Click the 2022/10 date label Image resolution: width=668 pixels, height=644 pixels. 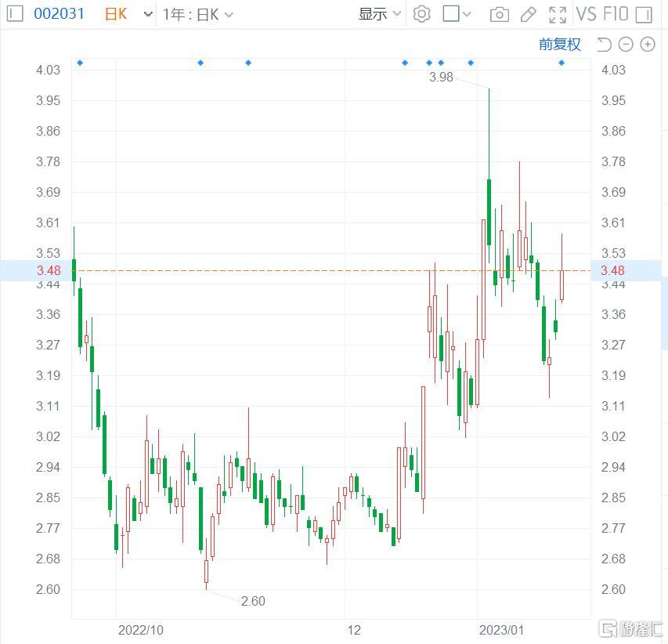pyautogui.click(x=141, y=630)
